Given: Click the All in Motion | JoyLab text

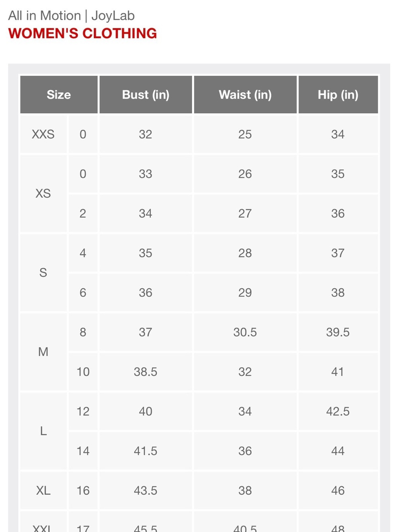Looking at the screenshot, I should [x=71, y=16].
